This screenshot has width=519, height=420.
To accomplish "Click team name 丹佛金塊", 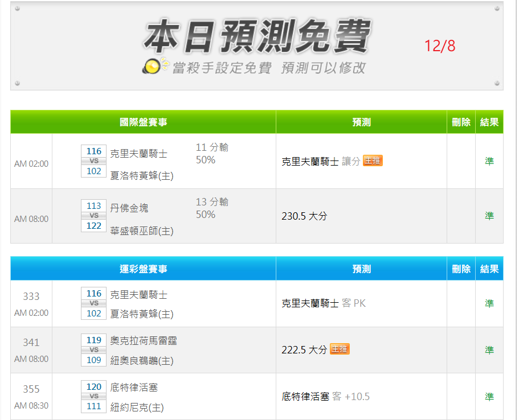I will (129, 208).
